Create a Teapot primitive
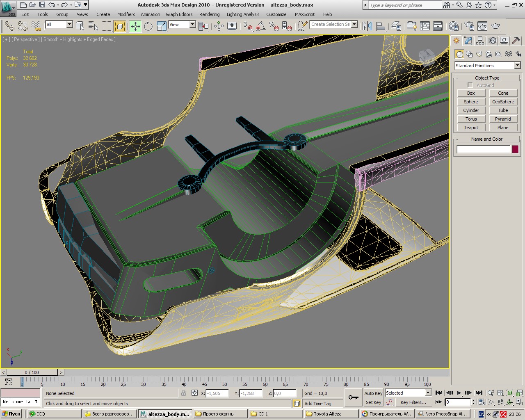The image size is (525, 420). click(471, 128)
